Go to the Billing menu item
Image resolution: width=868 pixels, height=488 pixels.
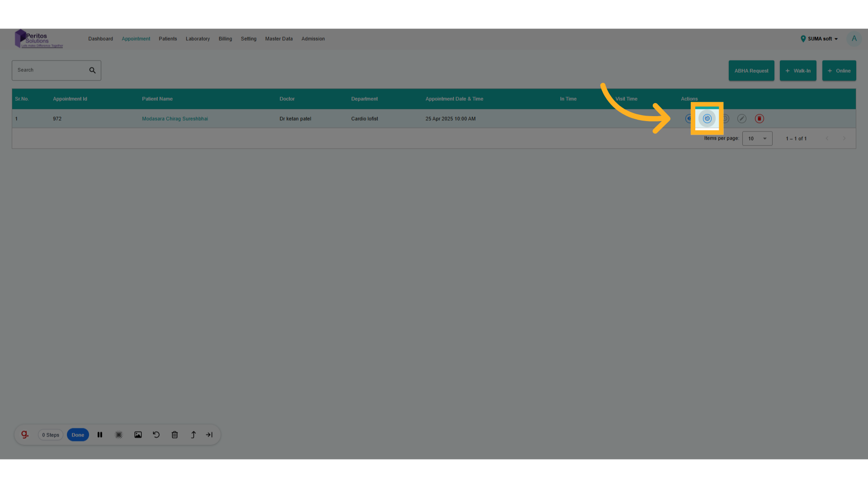[225, 39]
